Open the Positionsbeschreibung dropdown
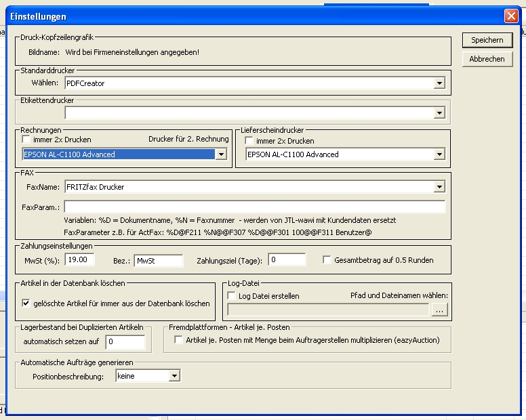 (x=174, y=376)
